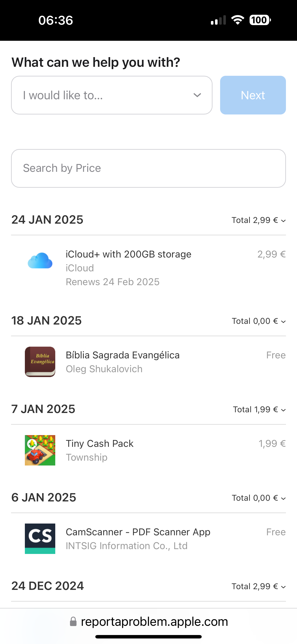Screen dimensions: 297x644
Task: Expand the 7 Jan 2025 total
Action: (283, 410)
